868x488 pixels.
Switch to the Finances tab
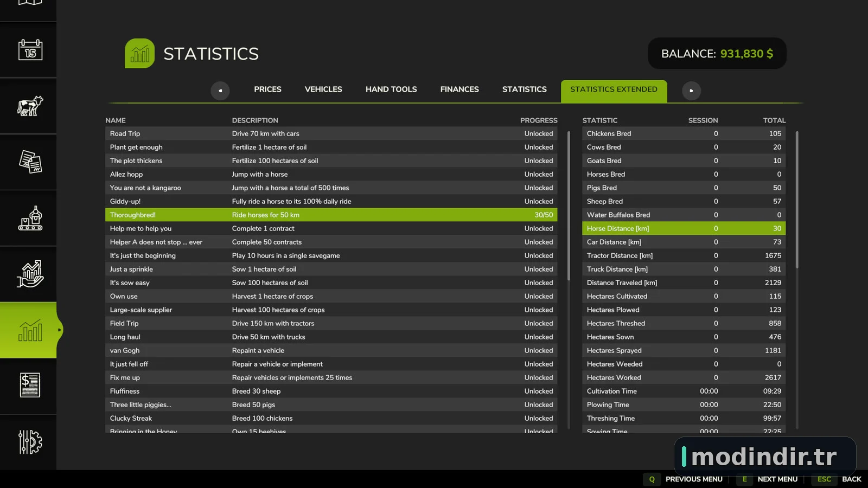[459, 89]
